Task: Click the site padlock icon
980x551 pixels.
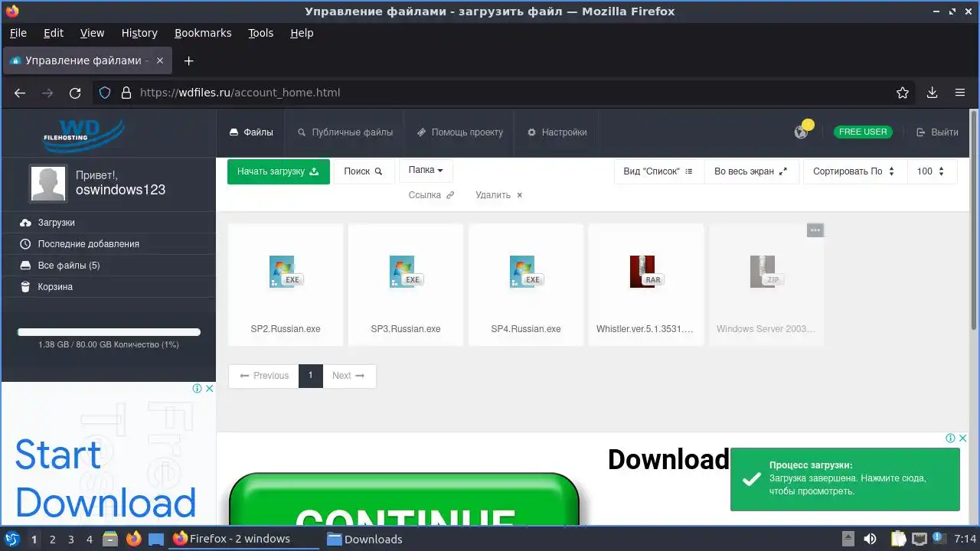Action: click(126, 93)
